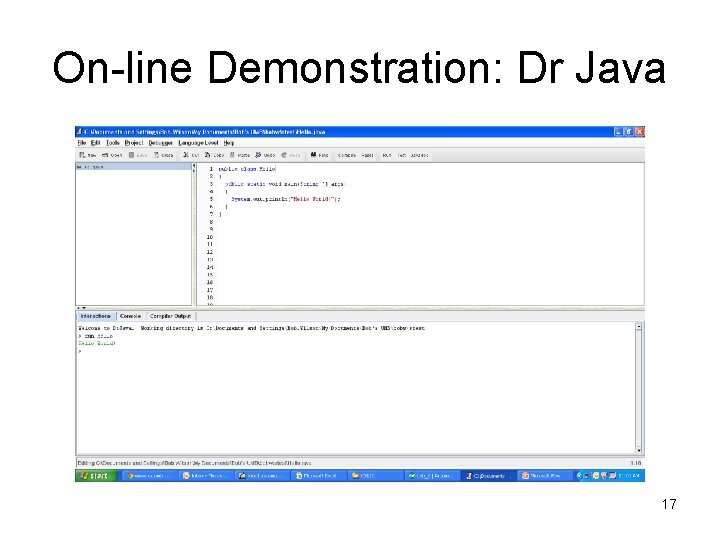720x540 pixels.
Task: Click the Windows Start button
Action: point(95,476)
